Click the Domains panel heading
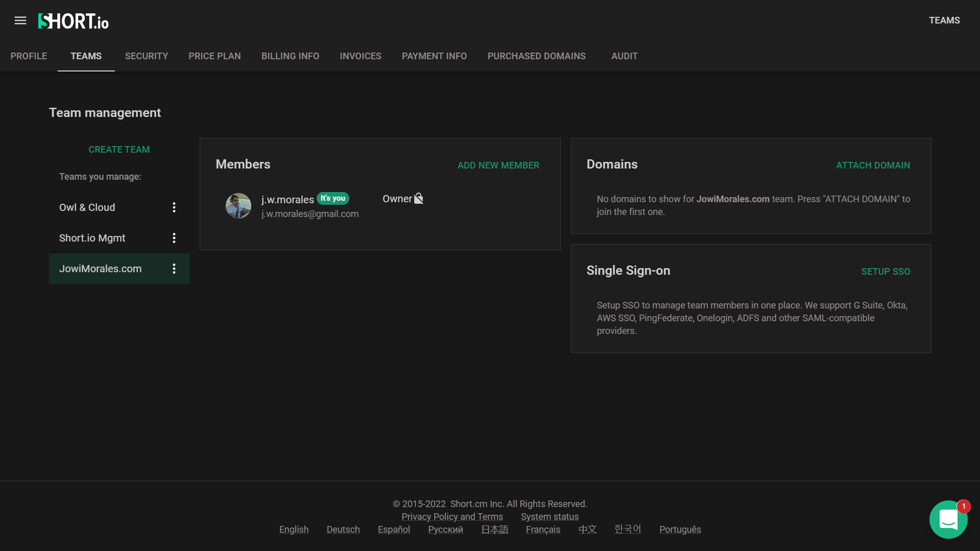Image resolution: width=980 pixels, height=551 pixels. (612, 164)
